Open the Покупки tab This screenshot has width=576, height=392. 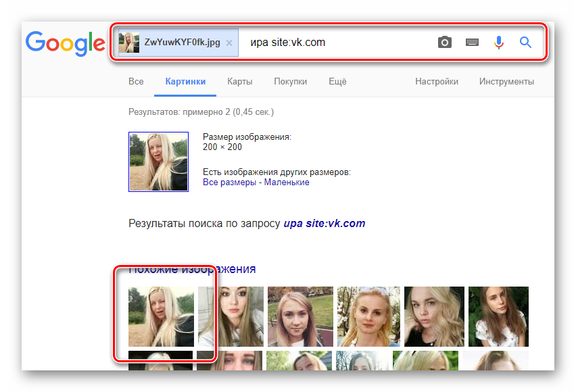[x=290, y=82]
